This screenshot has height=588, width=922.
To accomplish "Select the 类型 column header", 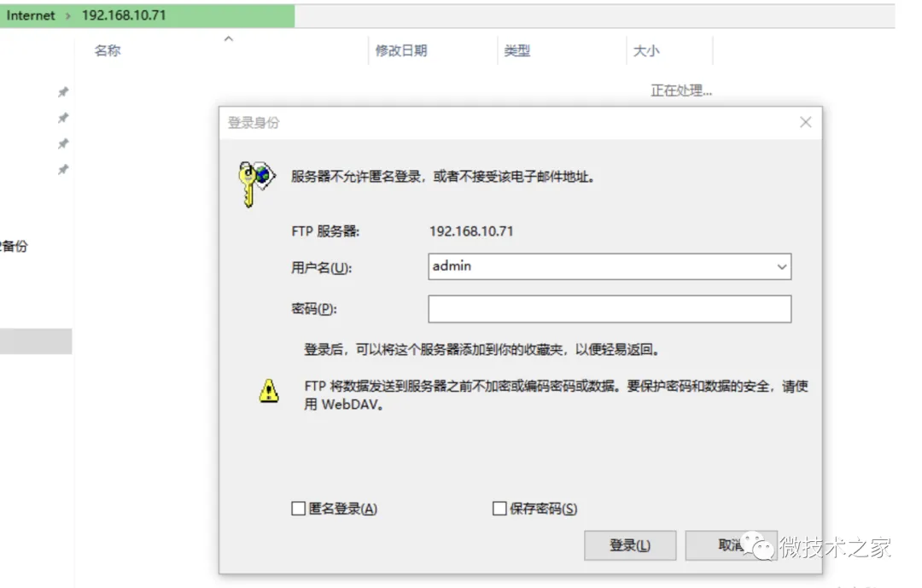I will [x=516, y=51].
